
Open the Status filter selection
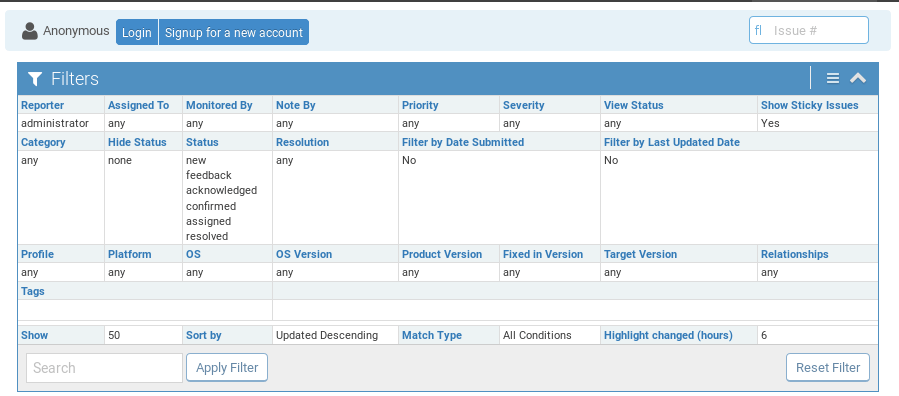(x=202, y=142)
